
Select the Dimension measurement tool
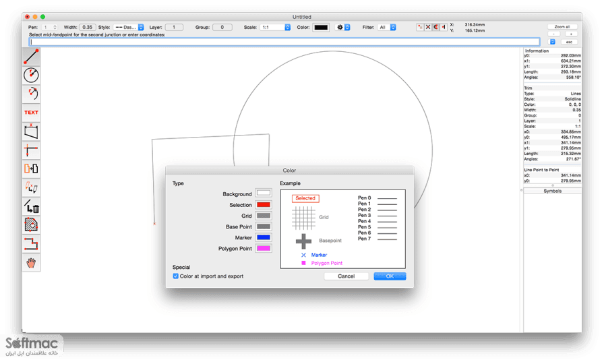(31, 131)
